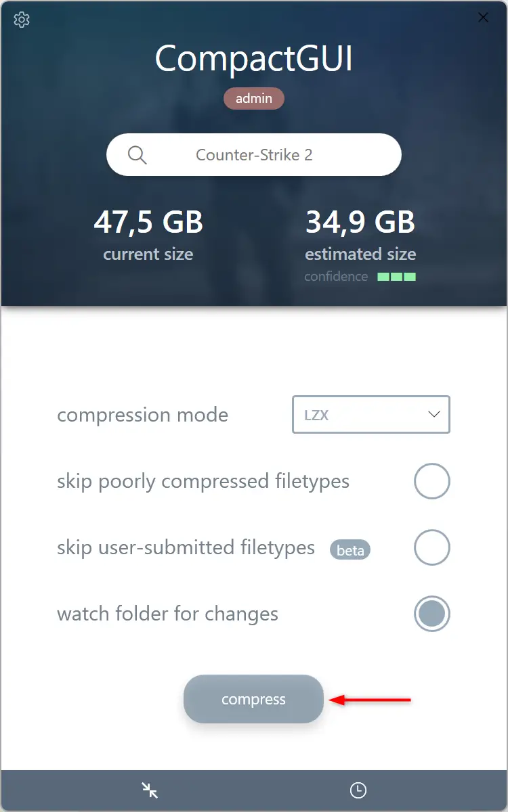508x812 pixels.
Task: Start compression with the compress button
Action: click(253, 699)
